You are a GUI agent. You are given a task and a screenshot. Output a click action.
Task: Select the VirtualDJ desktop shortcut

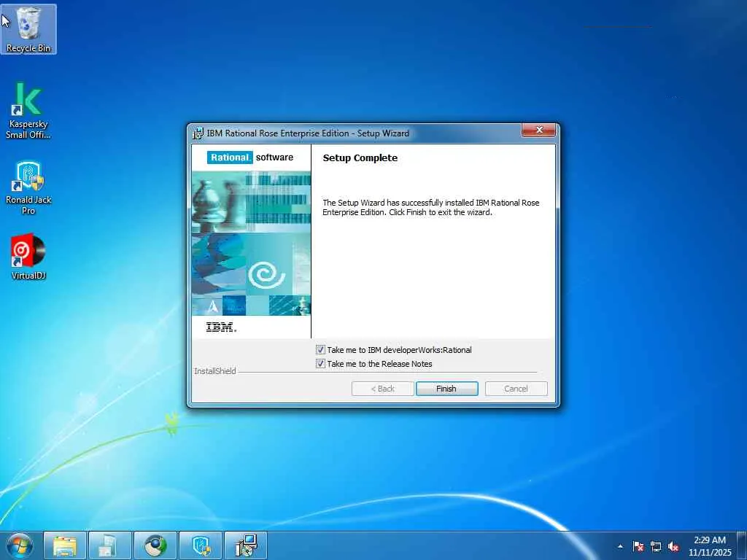coord(28,256)
